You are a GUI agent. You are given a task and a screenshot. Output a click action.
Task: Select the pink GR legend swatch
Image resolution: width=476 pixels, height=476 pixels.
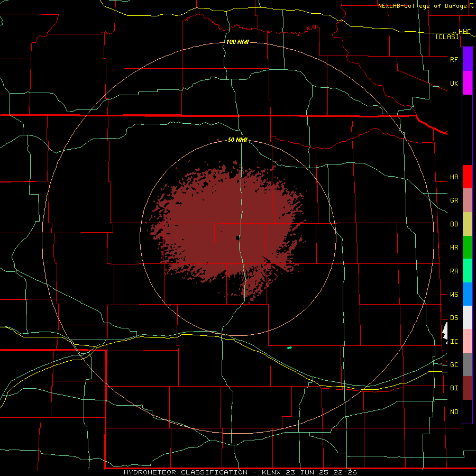tap(467, 200)
